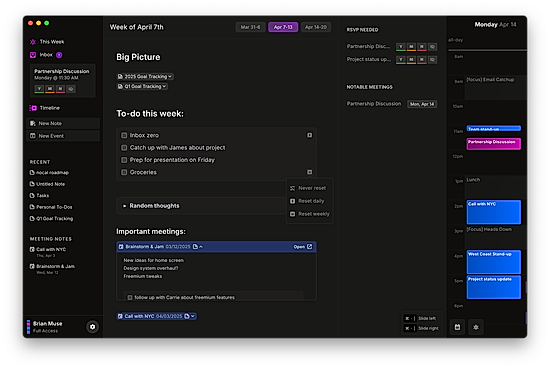Click the sun icon below day schedule
The width and height of the screenshot is (550, 368).
(476, 327)
